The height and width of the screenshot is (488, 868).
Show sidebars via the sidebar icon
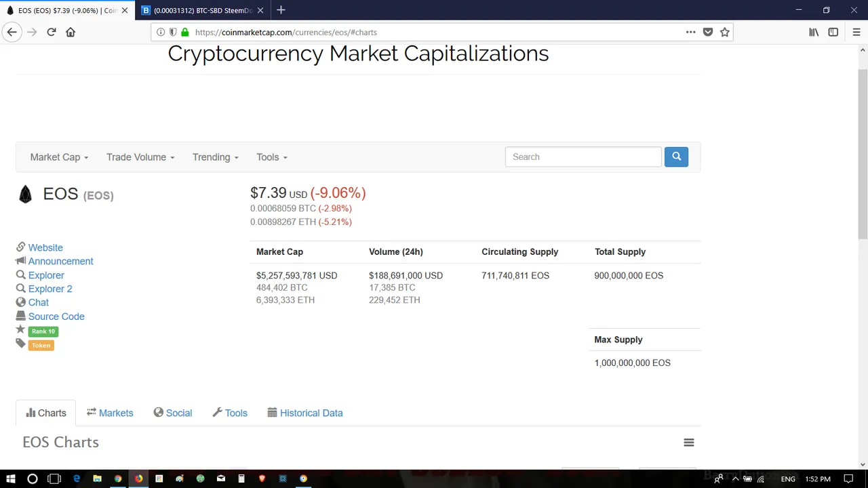[833, 32]
